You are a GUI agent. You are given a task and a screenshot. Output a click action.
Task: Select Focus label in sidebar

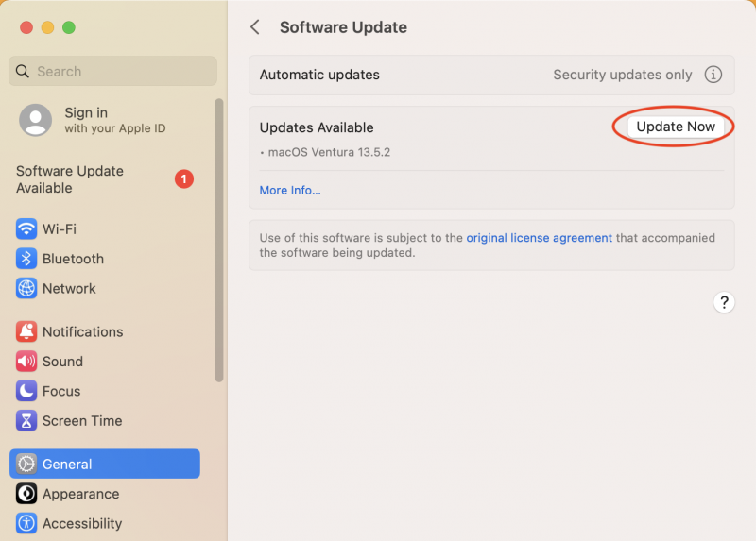61,391
